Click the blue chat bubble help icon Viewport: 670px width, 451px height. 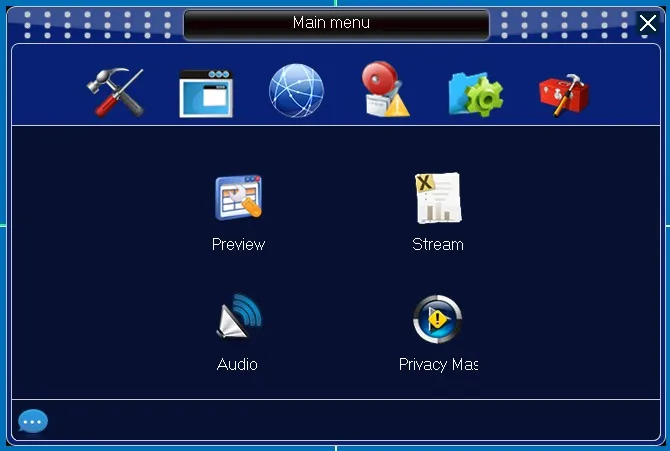pos(33,421)
